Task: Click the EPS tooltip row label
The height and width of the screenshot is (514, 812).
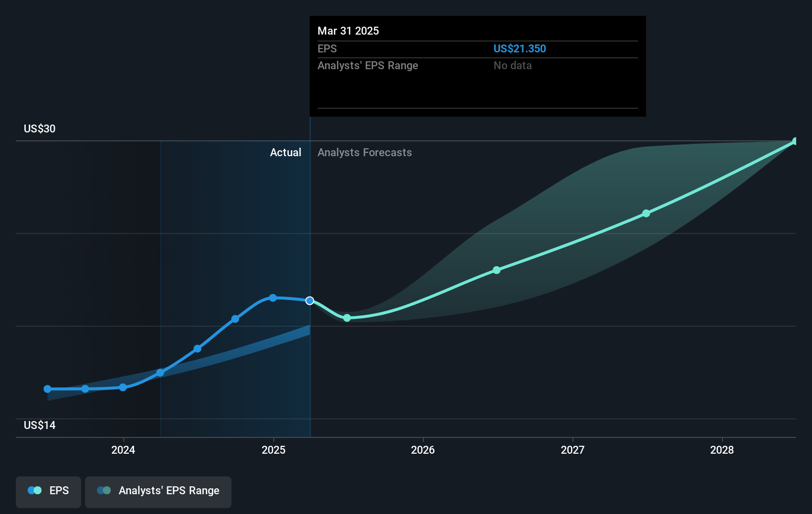Action: click(327, 49)
